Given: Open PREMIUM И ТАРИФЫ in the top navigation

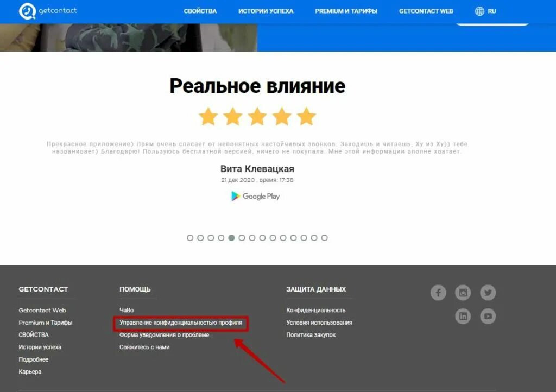Looking at the screenshot, I should [x=346, y=11].
